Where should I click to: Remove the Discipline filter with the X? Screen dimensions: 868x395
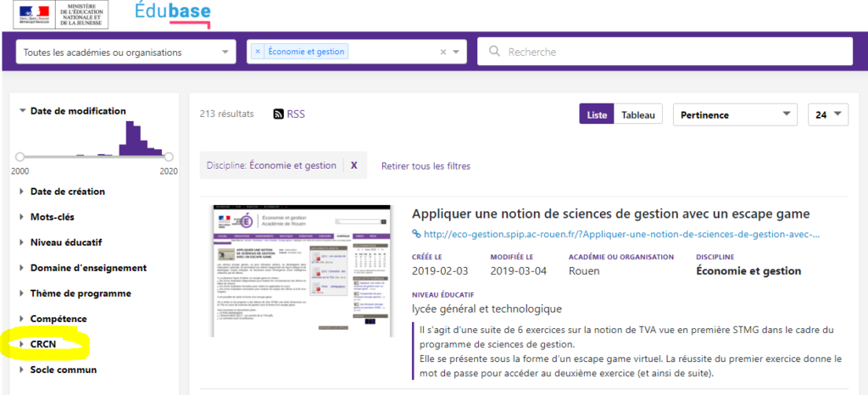[x=354, y=165]
